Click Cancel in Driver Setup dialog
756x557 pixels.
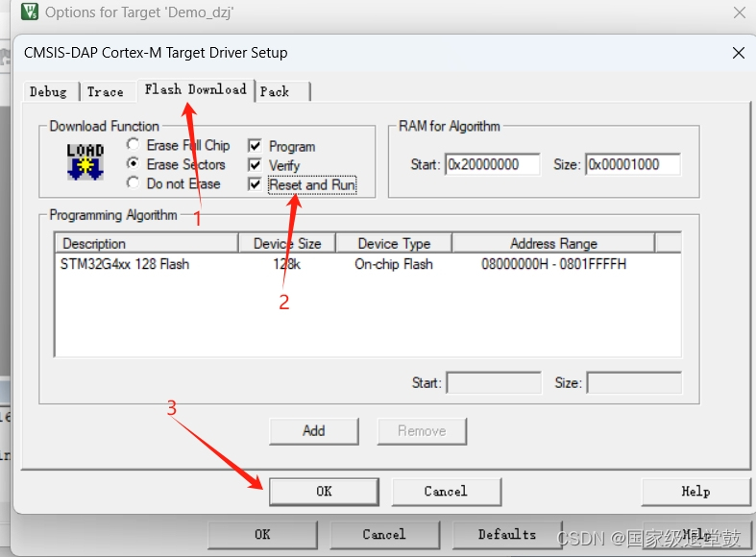[x=446, y=492]
